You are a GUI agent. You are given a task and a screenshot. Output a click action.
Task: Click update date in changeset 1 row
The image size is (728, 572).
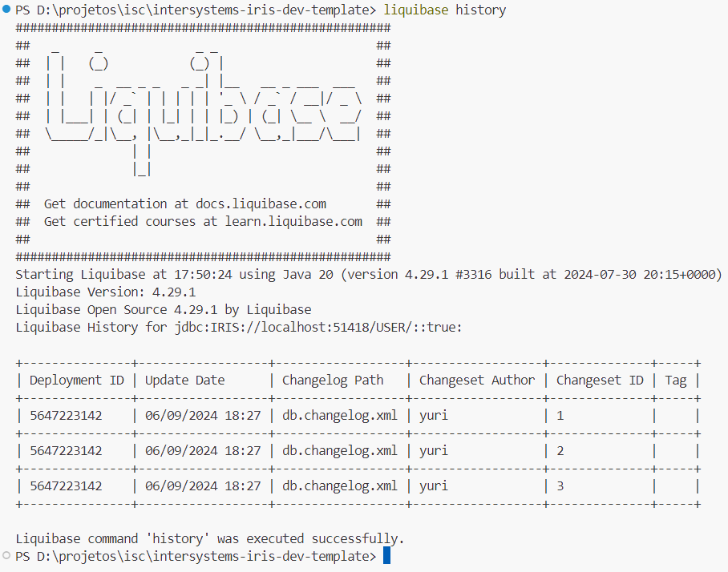203,415
